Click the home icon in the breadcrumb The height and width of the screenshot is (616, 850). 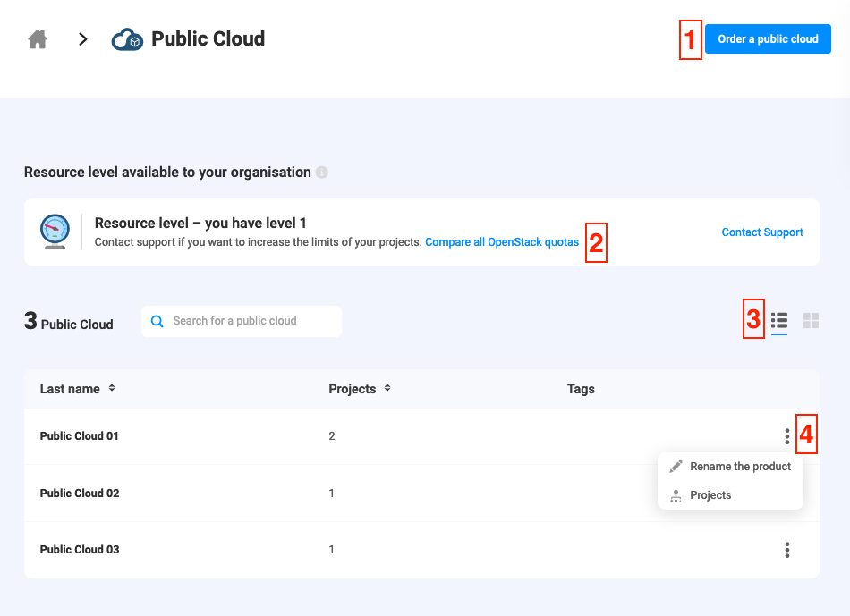click(x=37, y=38)
